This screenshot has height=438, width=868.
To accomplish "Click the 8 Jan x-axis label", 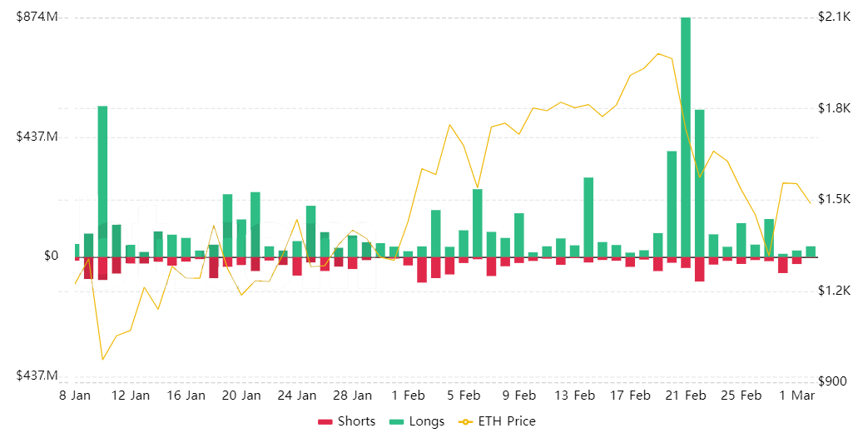I will [75, 396].
